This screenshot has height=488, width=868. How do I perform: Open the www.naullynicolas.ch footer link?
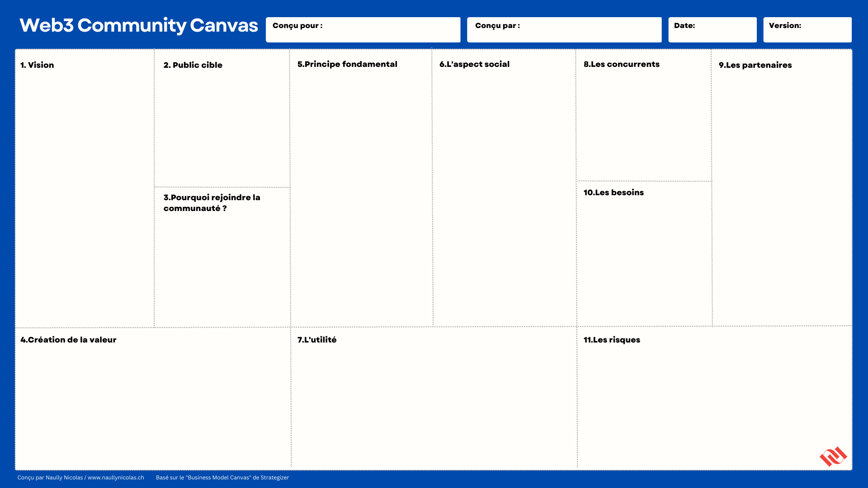point(116,478)
